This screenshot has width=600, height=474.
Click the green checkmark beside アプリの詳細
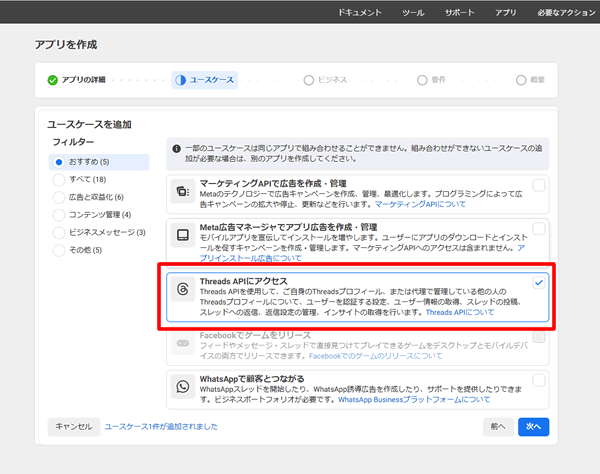(x=53, y=79)
